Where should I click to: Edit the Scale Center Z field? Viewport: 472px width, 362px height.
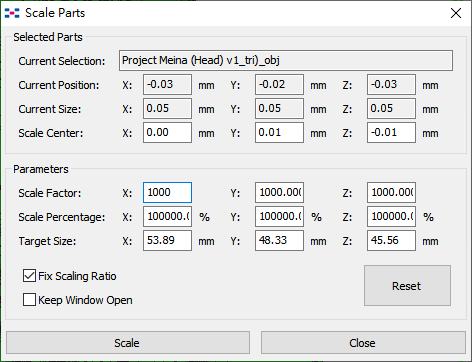(x=391, y=133)
